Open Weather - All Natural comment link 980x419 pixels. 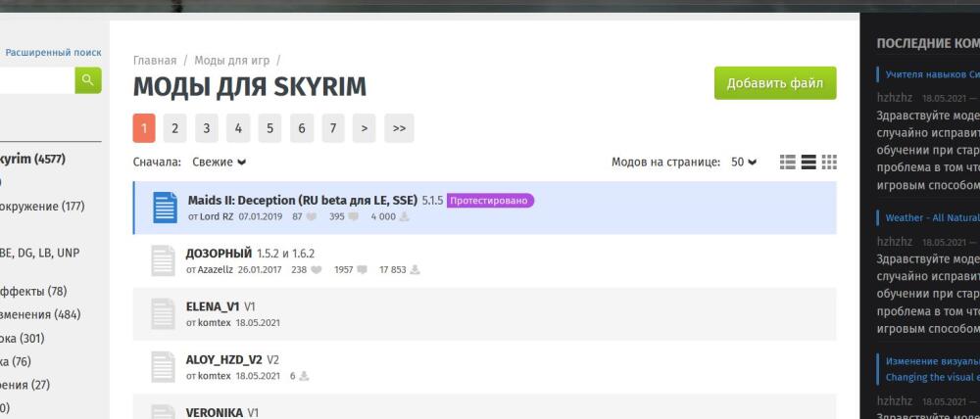coord(933,218)
